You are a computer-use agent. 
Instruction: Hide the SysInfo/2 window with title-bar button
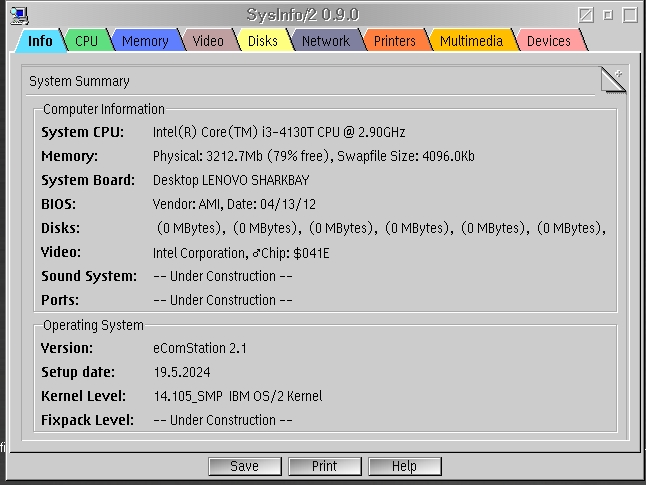pyautogui.click(x=586, y=15)
